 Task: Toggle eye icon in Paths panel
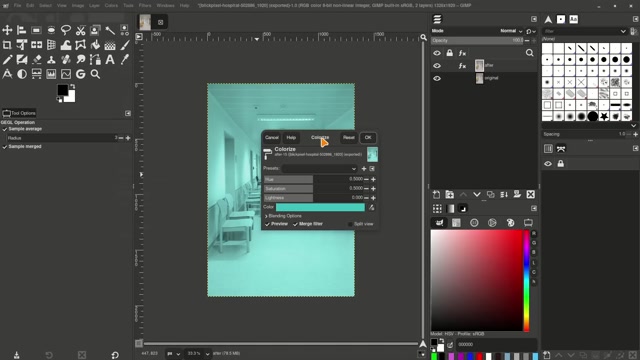(x=548, y=164)
